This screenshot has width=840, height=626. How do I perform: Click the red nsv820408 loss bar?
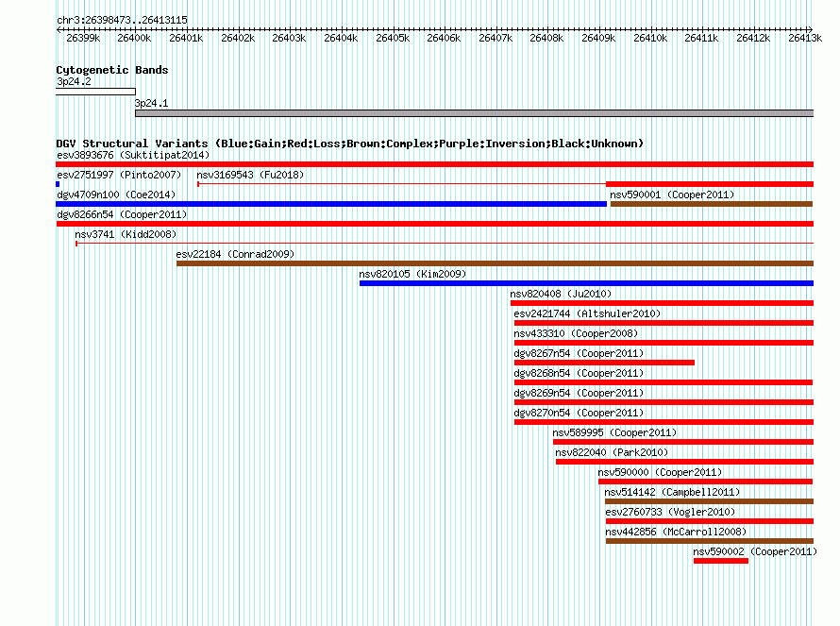pyautogui.click(x=662, y=303)
